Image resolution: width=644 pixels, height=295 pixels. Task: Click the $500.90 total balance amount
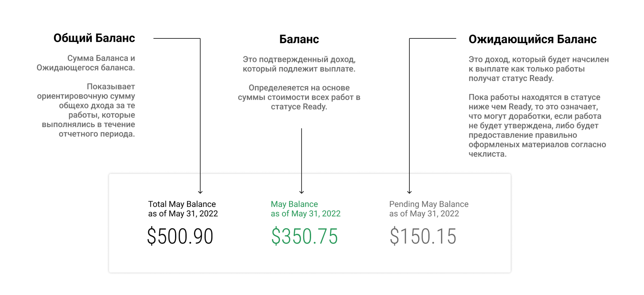[x=180, y=236]
